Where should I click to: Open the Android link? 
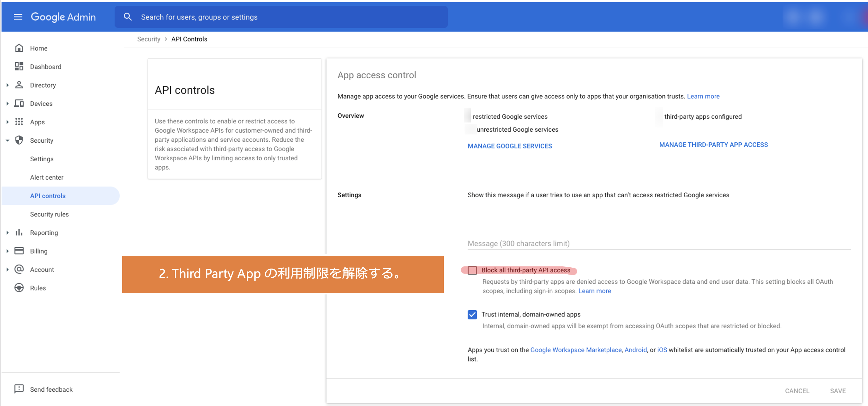click(636, 350)
